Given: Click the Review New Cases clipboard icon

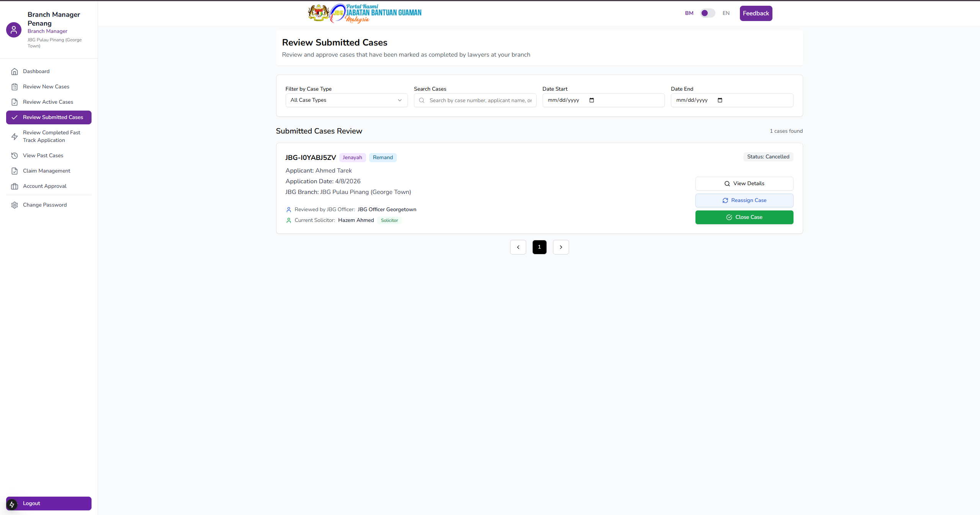Looking at the screenshot, I should pos(15,87).
